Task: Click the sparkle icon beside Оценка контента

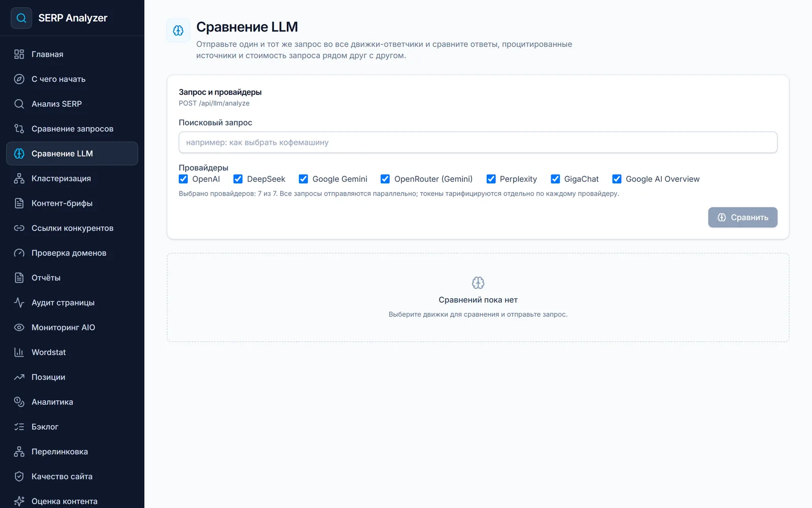Action: tap(19, 501)
